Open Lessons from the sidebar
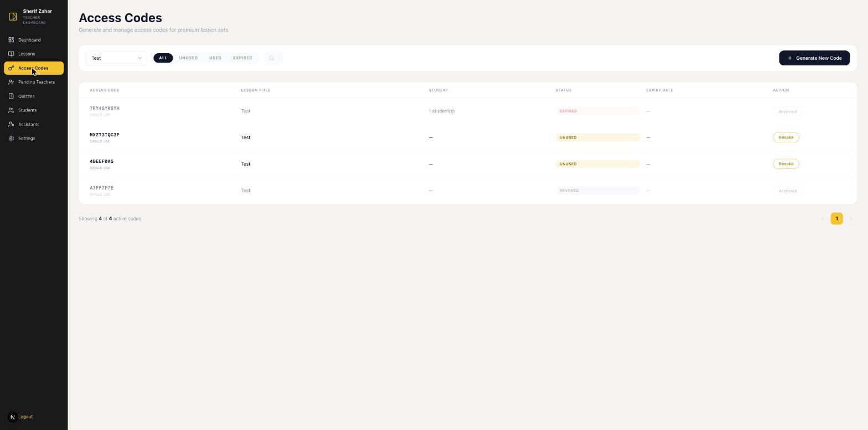868x430 pixels. coord(34,54)
